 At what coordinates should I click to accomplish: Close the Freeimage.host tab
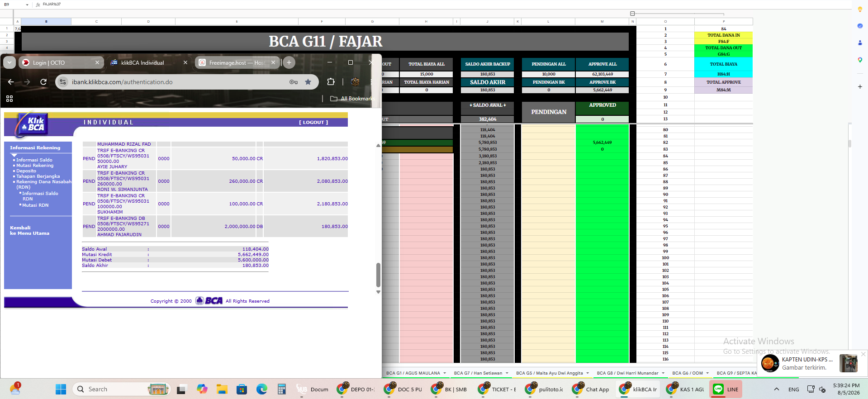pyautogui.click(x=273, y=62)
